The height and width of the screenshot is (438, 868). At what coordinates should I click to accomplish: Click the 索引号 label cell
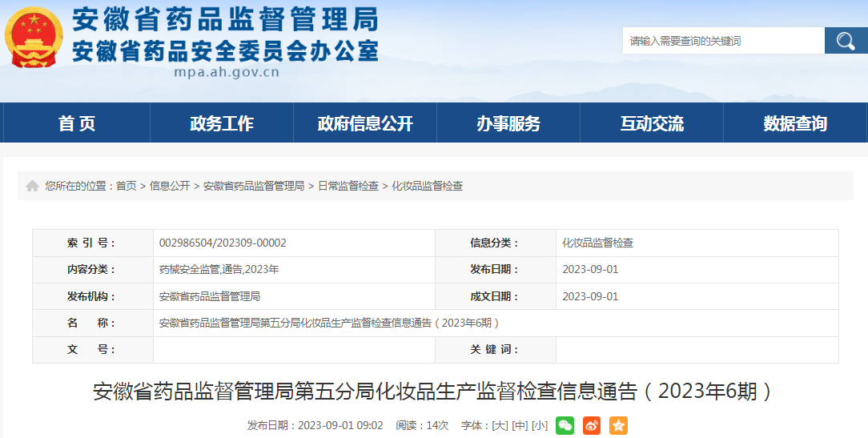pos(93,243)
